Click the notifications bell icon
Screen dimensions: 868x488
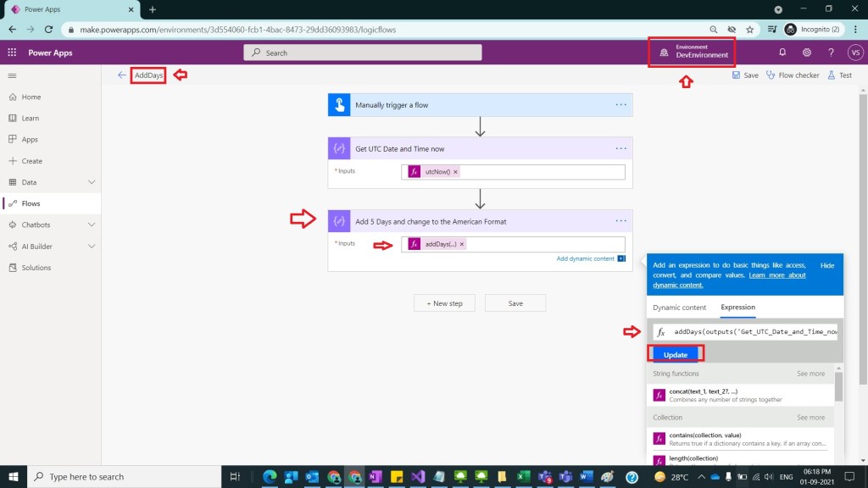pyautogui.click(x=782, y=53)
